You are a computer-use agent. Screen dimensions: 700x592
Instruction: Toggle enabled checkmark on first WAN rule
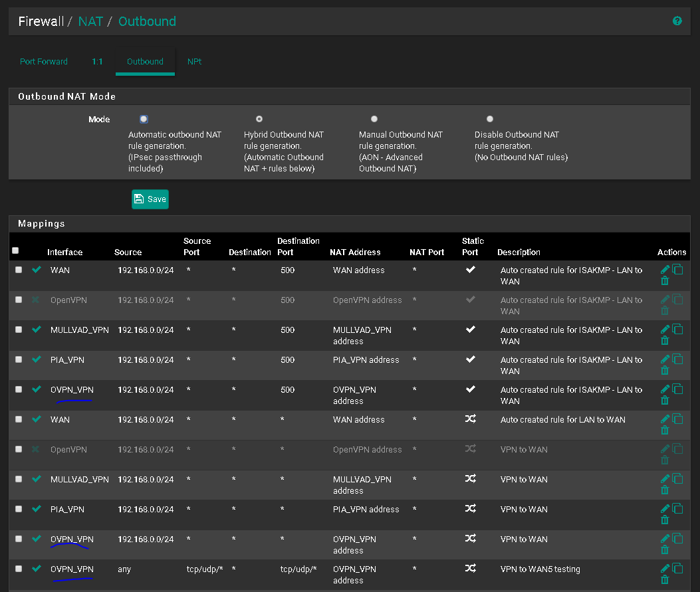pyautogui.click(x=37, y=270)
